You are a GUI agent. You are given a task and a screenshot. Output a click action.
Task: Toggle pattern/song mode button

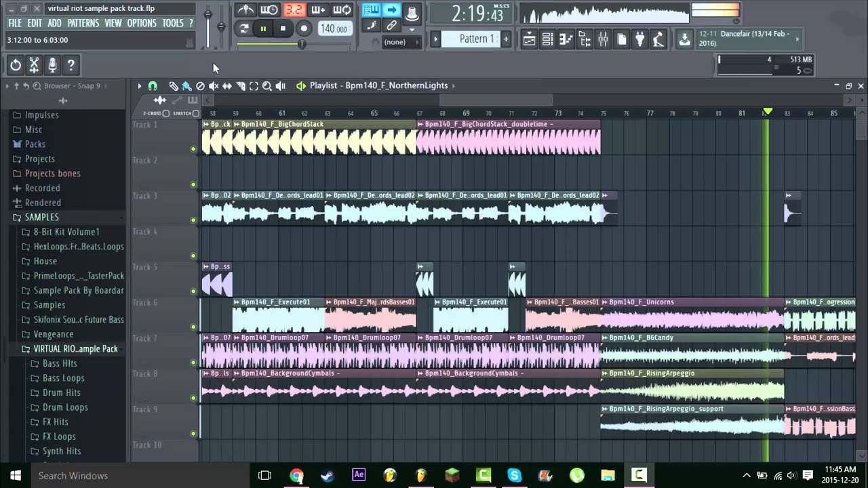coord(243,28)
